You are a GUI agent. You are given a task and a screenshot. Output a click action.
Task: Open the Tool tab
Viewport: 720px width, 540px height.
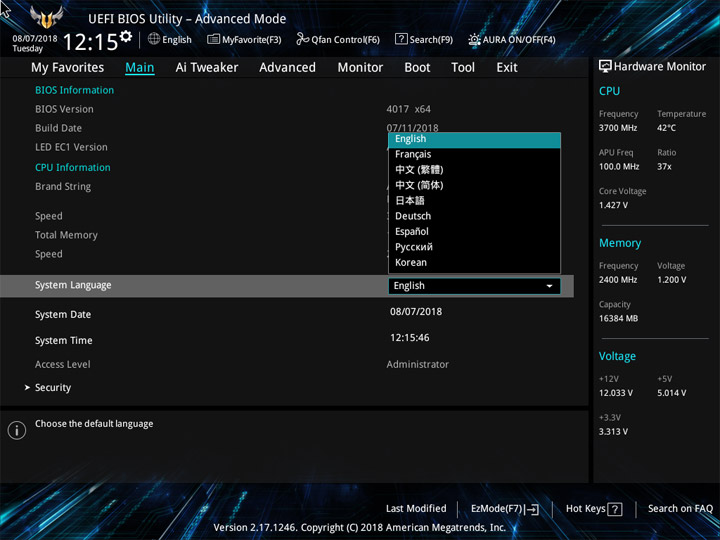pyautogui.click(x=463, y=68)
